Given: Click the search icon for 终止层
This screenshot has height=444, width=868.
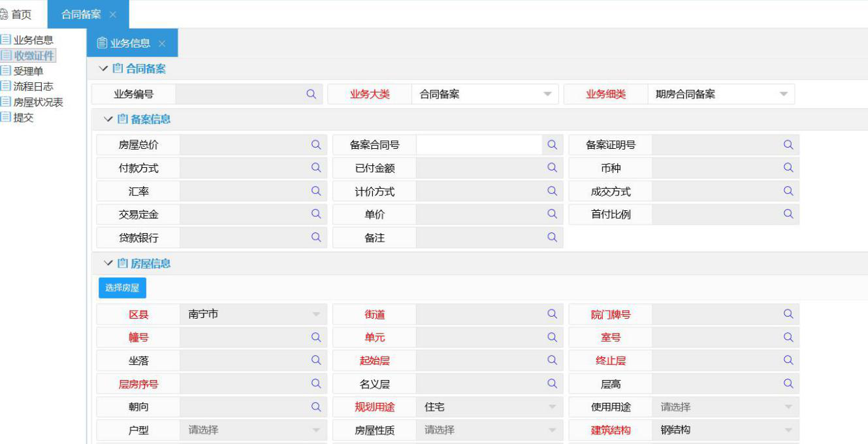Looking at the screenshot, I should point(788,360).
